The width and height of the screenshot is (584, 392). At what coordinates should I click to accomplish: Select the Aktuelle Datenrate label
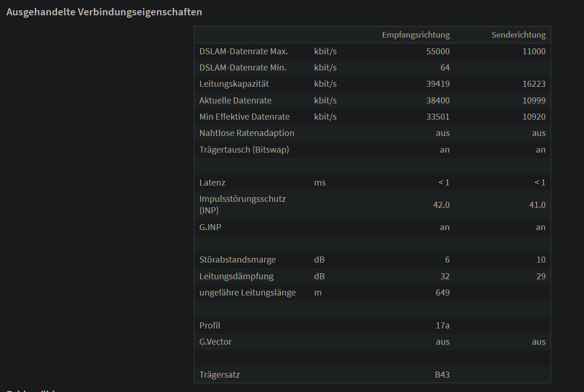pos(235,100)
